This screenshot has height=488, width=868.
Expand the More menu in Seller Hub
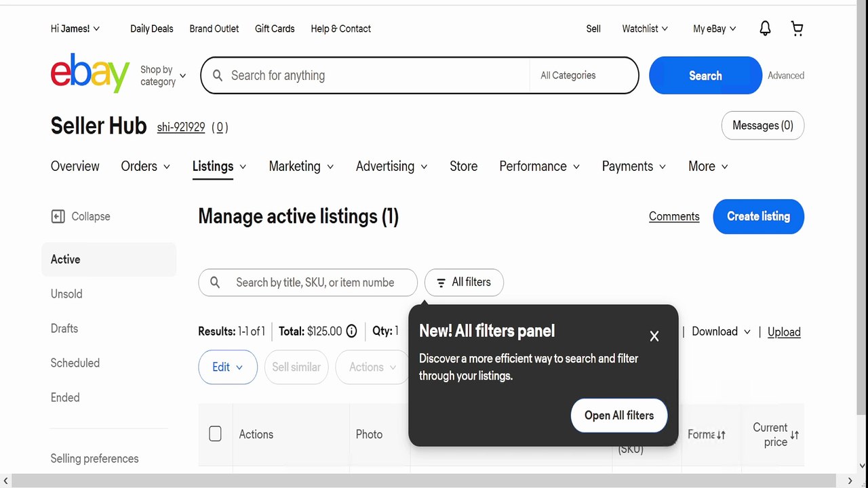pyautogui.click(x=708, y=166)
